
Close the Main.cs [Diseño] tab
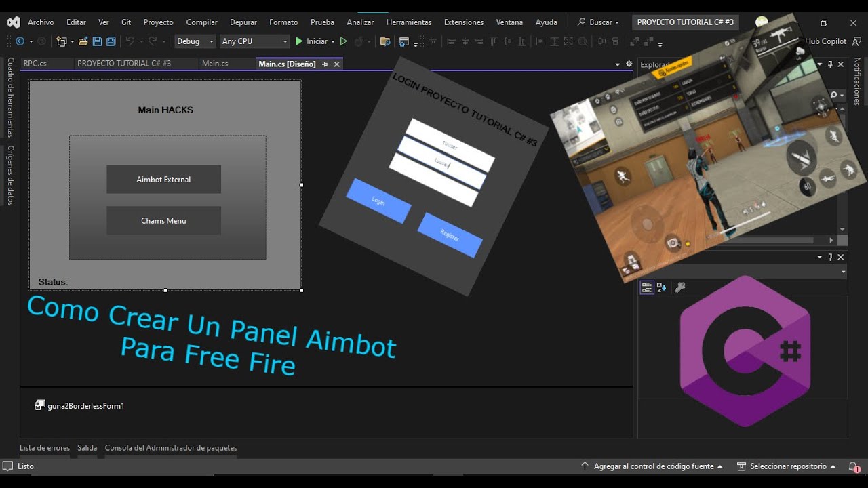pyautogui.click(x=336, y=64)
